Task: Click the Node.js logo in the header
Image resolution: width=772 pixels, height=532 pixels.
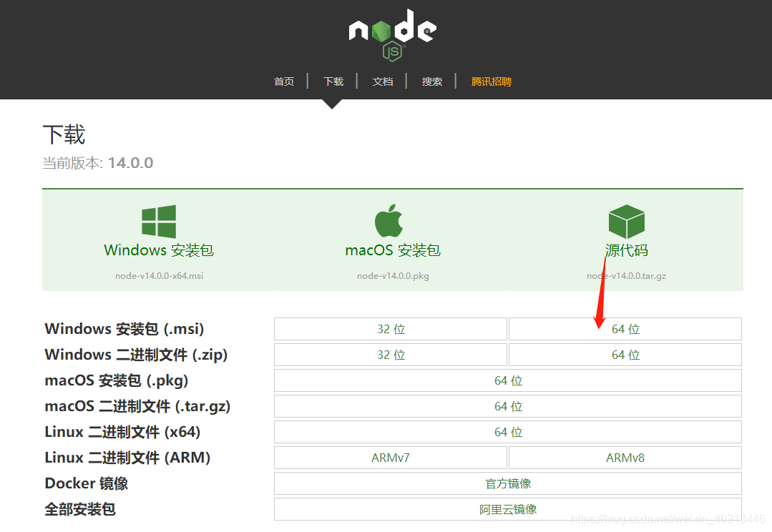Action: click(392, 35)
